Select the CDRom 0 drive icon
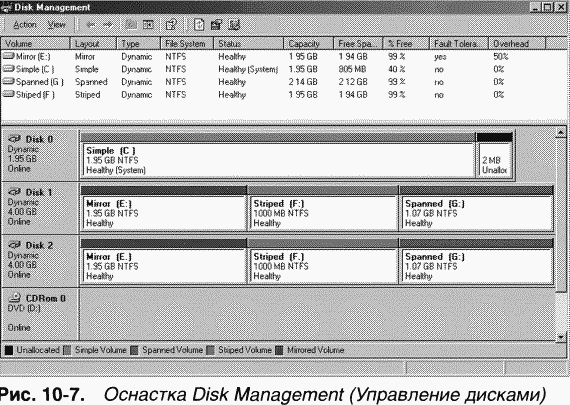Screen dimensions: 570x405 pos(15,298)
